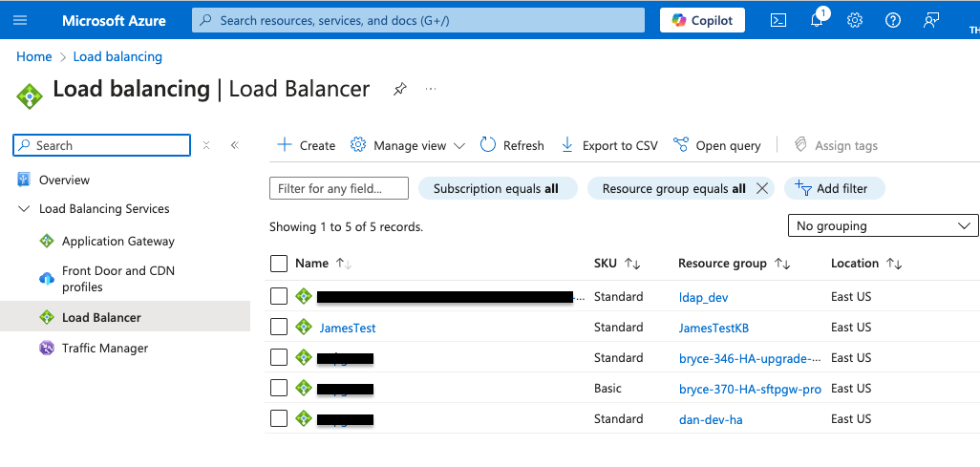Viewport: 980px width, 467px height.
Task: Click the bryce-346 row load balancer icon
Action: (x=304, y=357)
